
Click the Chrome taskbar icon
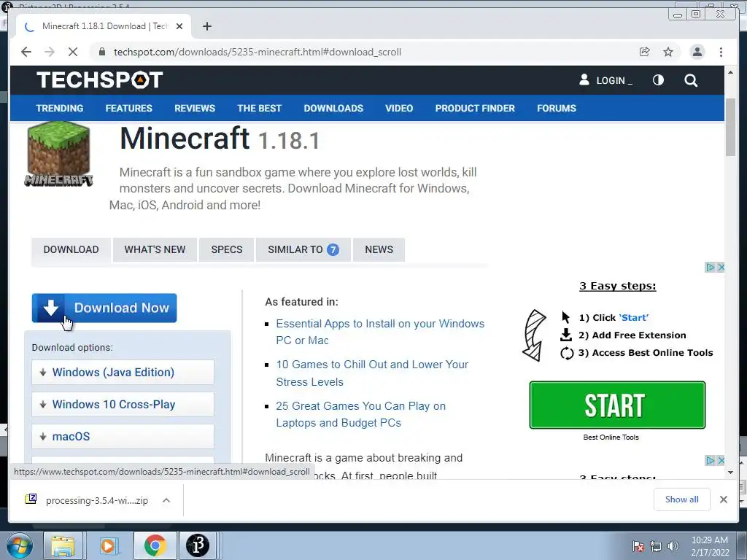pos(155,545)
